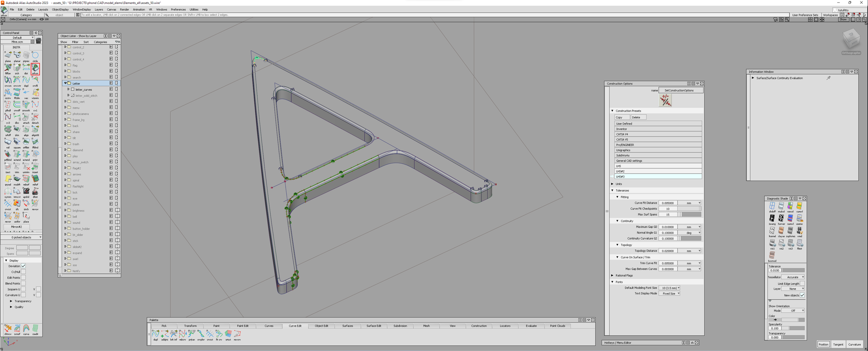Toggle the letter_curves layer checkbox
This screenshot has height=351, width=868.
coord(72,89)
